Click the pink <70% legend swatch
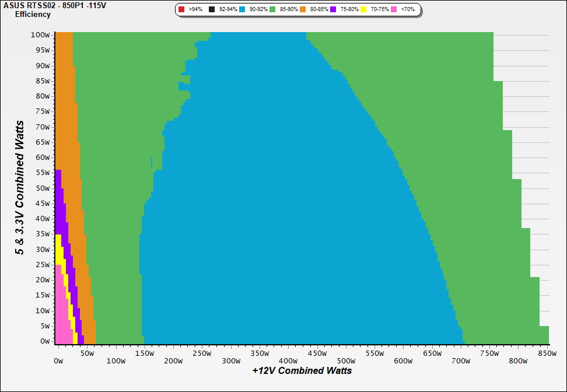 394,10
